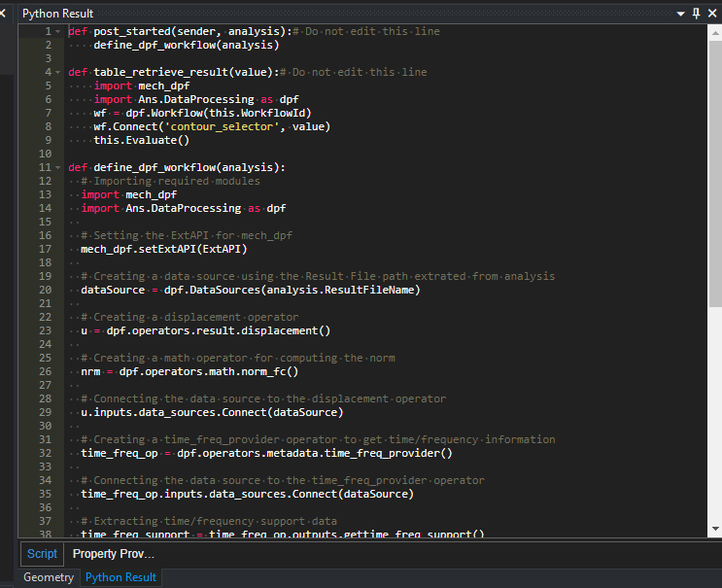Click 'wf = dpf.Workflow(this.WorkflowId)' on line 7

click(202, 114)
